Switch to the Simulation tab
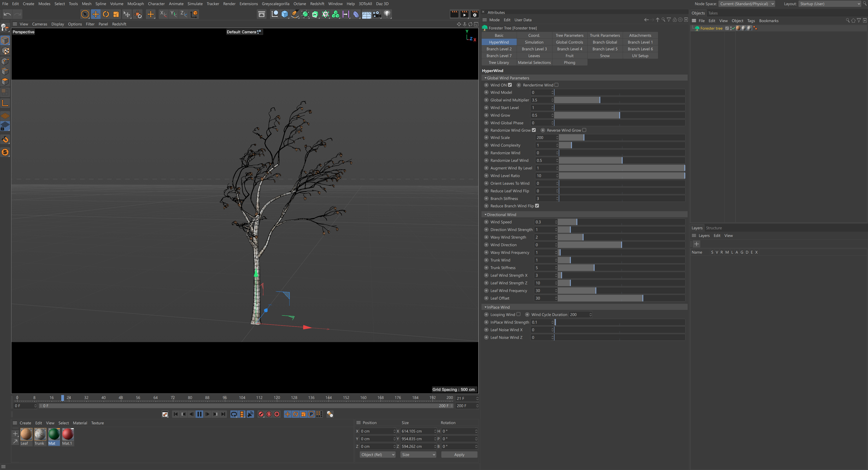 534,42
